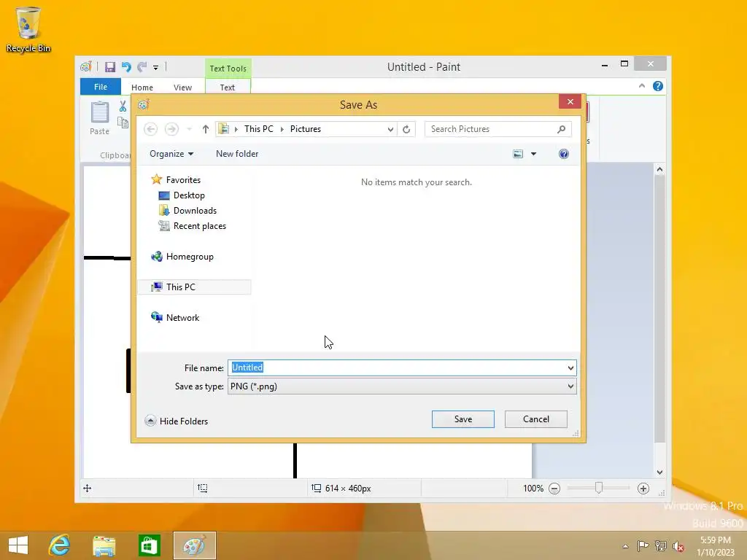The image size is (747, 560).
Task: Open the Windows Start button
Action: click(18, 545)
